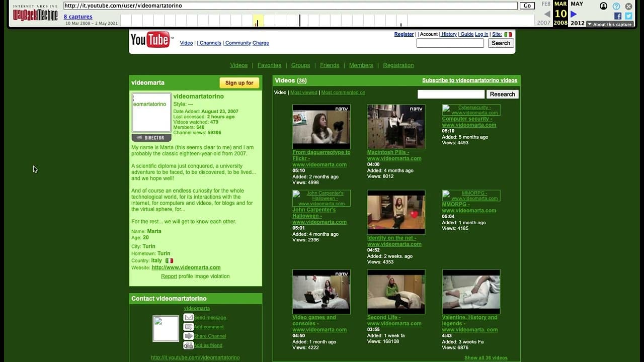
Task: Open the Macintosh Pills video thumbnail
Action: point(396,127)
